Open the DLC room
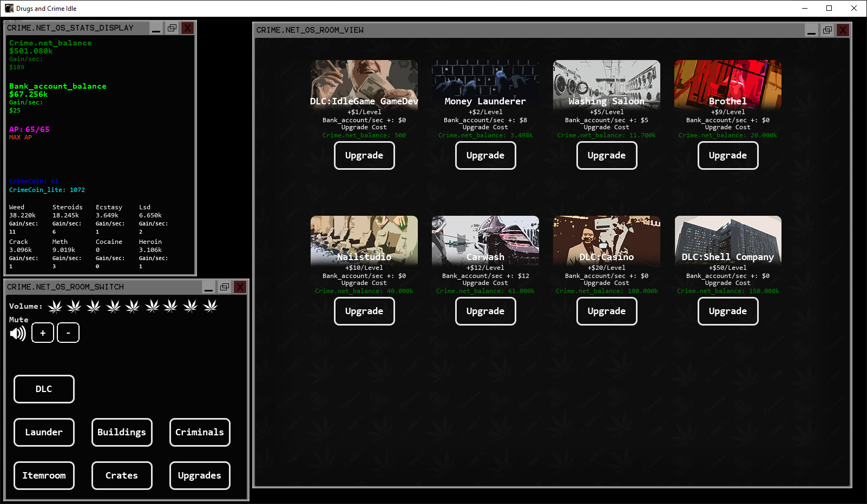Viewport: 867px width, 504px height. point(44,389)
